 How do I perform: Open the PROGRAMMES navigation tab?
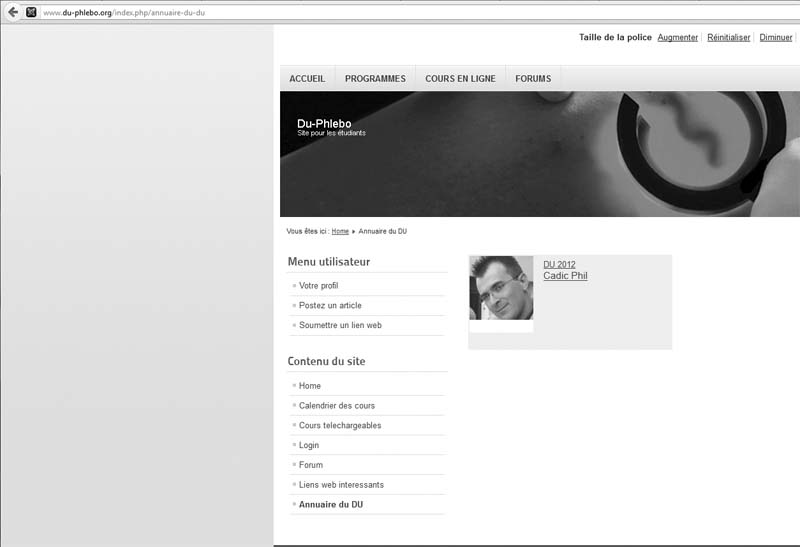375,79
